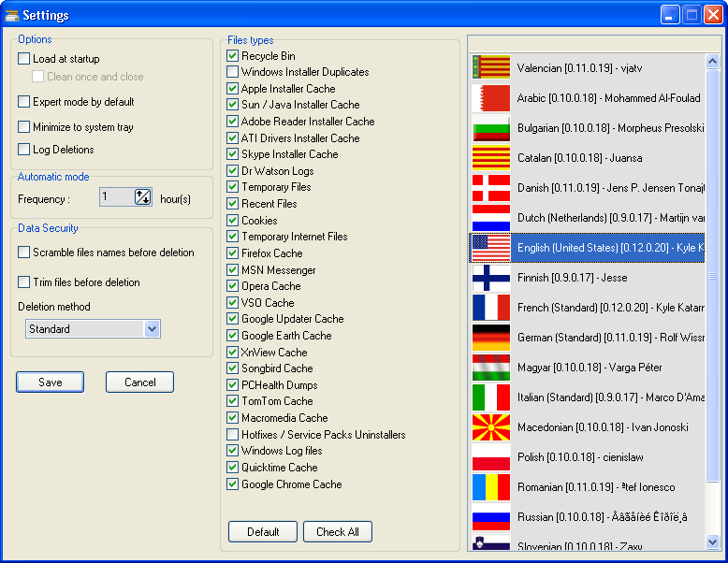Check Trim files before deletion

click(x=23, y=282)
